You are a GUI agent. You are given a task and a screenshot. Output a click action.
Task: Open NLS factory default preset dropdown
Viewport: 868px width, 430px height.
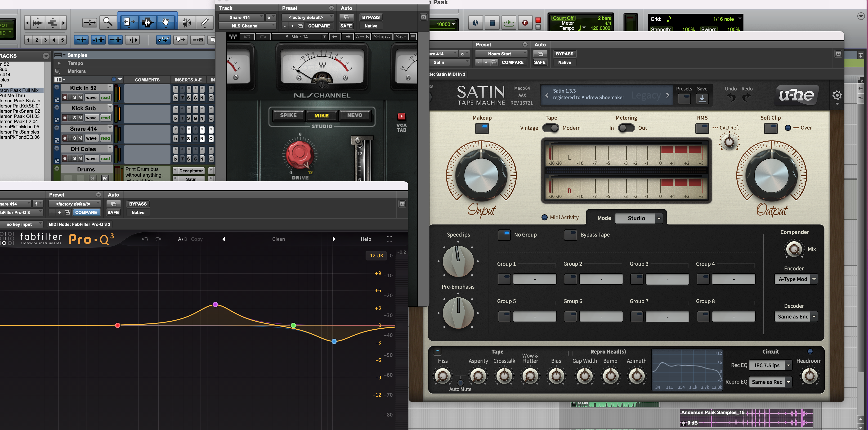pos(308,17)
